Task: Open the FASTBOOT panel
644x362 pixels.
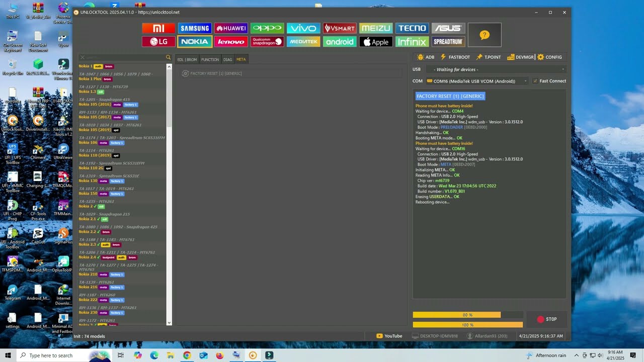Action: [455, 57]
